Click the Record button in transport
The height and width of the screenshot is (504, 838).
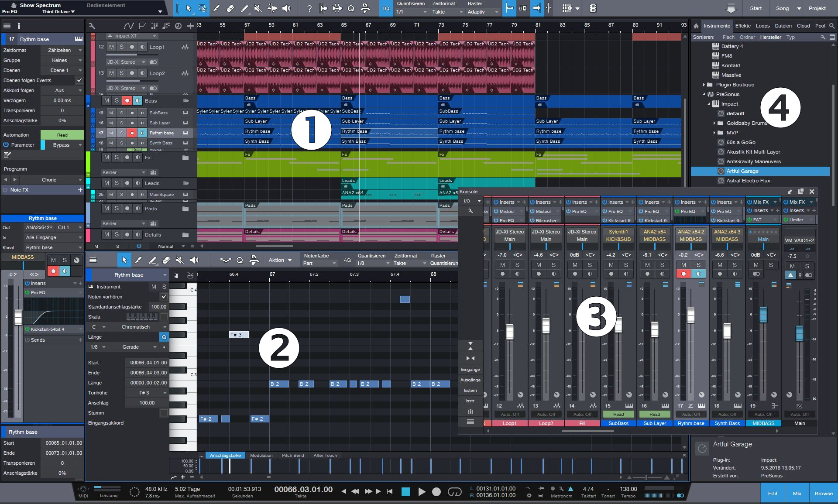tap(436, 492)
